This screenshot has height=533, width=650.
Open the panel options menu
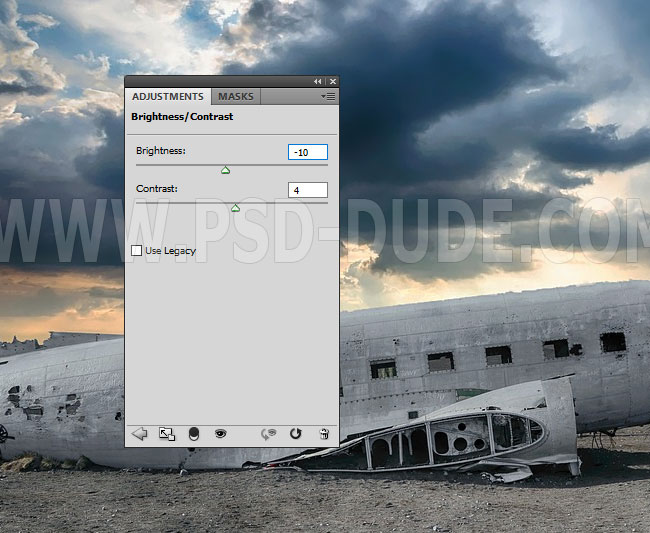click(x=328, y=97)
